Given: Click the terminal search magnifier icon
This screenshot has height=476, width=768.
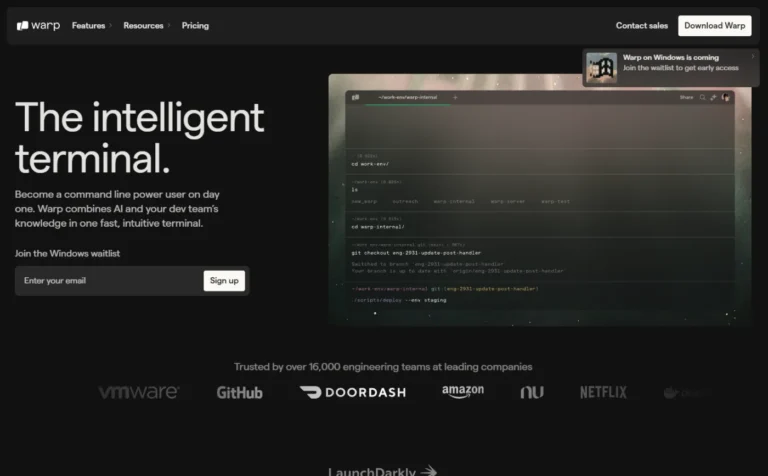Looking at the screenshot, I should click(x=702, y=97).
